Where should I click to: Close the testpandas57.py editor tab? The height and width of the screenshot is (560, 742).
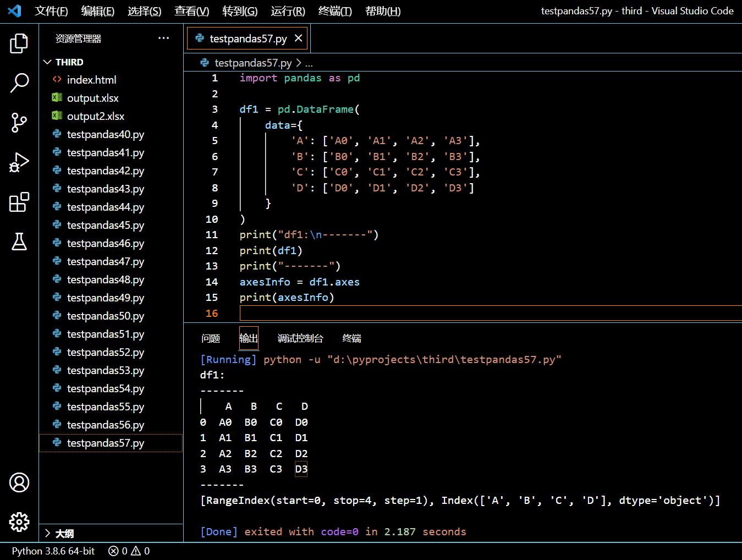(x=298, y=38)
